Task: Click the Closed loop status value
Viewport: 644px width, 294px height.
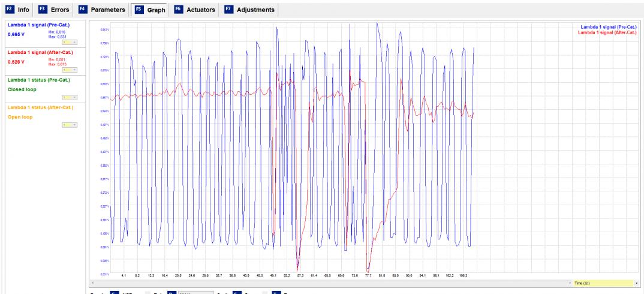Action: pyautogui.click(x=22, y=89)
